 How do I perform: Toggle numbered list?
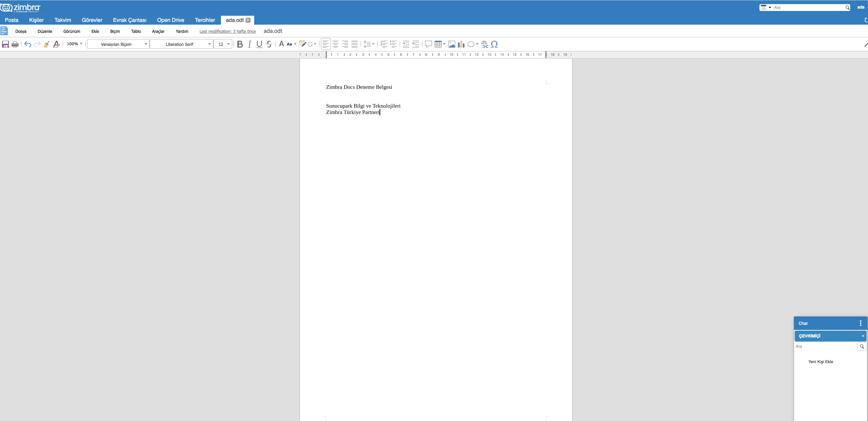click(x=383, y=44)
